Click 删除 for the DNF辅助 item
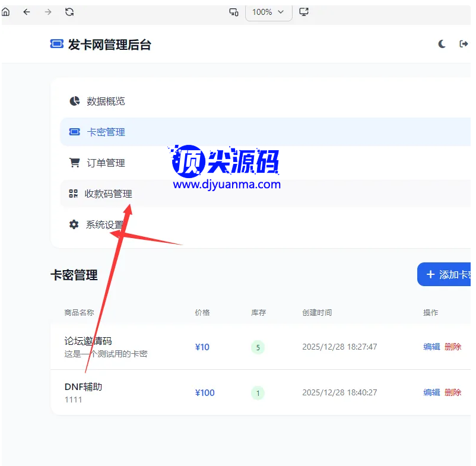Screen dimensions: 476x466 (x=453, y=392)
